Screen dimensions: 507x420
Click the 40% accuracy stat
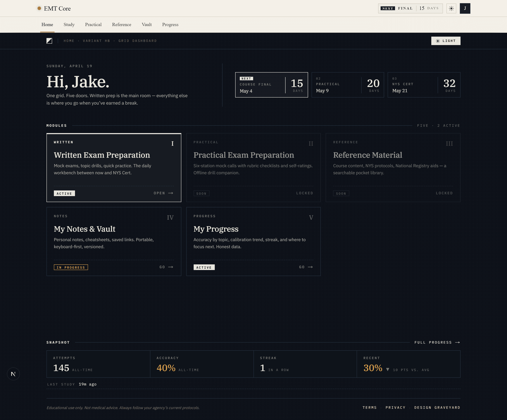pos(202,364)
